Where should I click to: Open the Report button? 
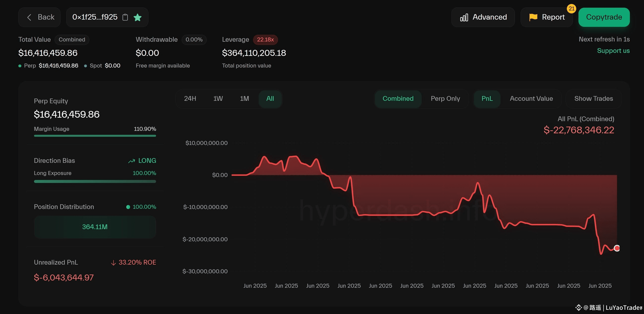(547, 17)
